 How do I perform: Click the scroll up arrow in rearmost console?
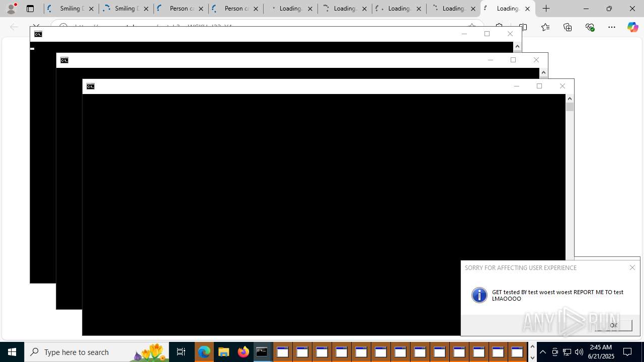click(x=517, y=46)
